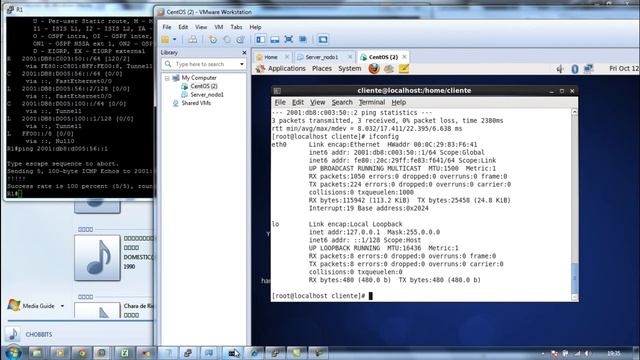Take a snapshot of the virtual machine
640x360 pixels.
point(213,40)
